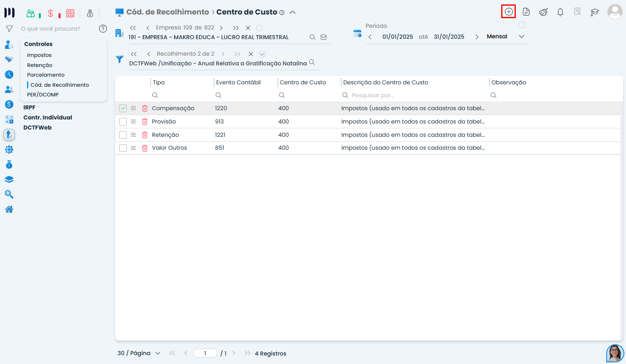This screenshot has width=626, height=364.
Task: Go to the IRPF section
Action: coord(29,107)
